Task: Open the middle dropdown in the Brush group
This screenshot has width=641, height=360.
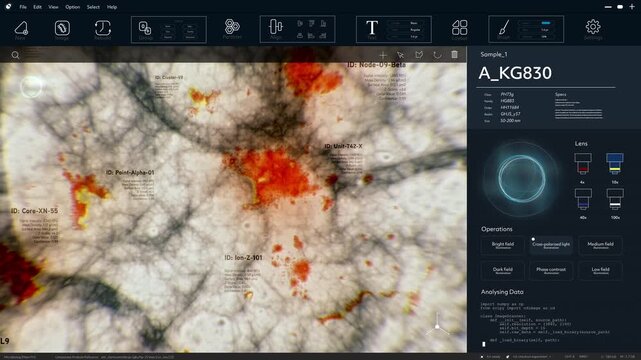Action: 536,30
